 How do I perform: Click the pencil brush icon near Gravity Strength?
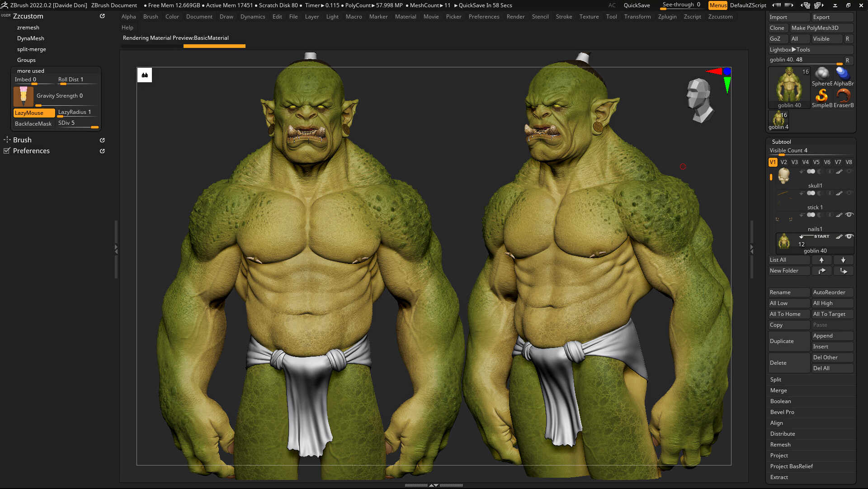(24, 96)
